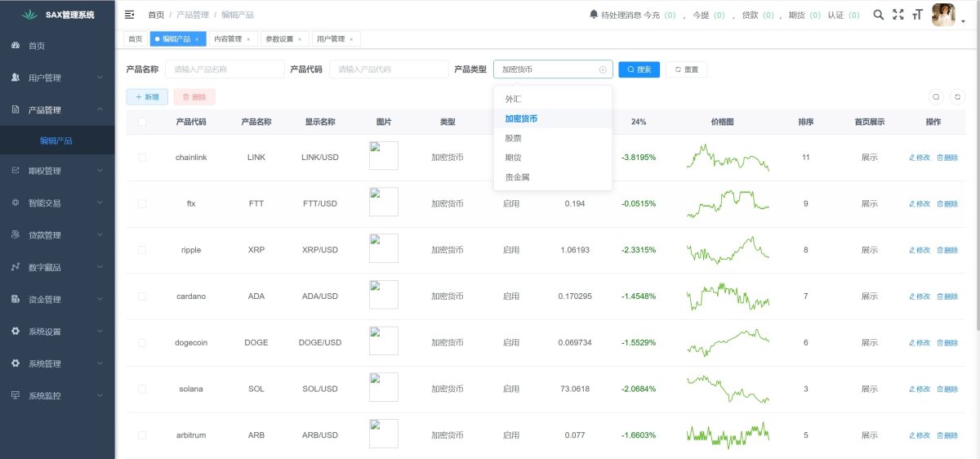
Task: Expand 用户管理 sidebar menu
Action: (x=57, y=78)
